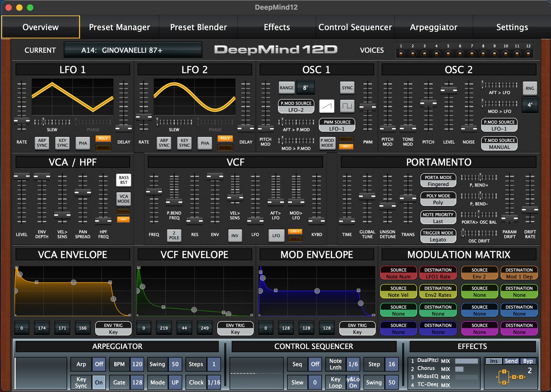This screenshot has height=392, width=551.
Task: Adjust the LFO 1 RATE slider
Action: (x=22, y=120)
